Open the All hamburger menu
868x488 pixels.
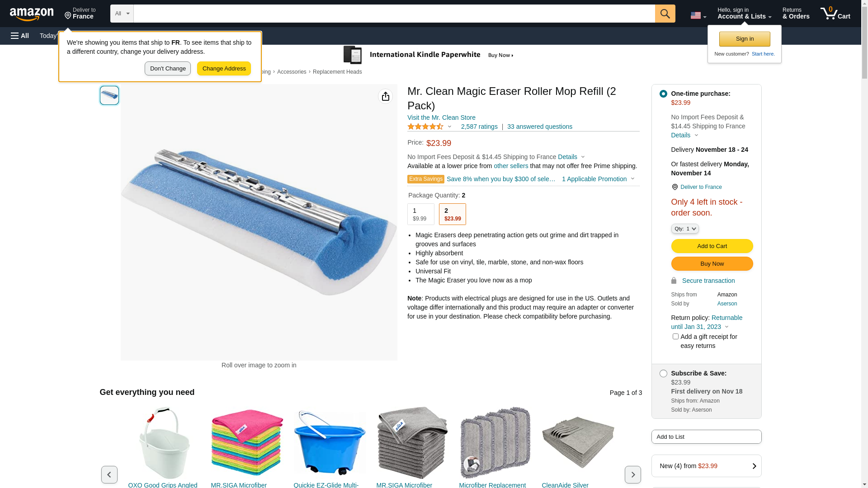[x=20, y=36]
